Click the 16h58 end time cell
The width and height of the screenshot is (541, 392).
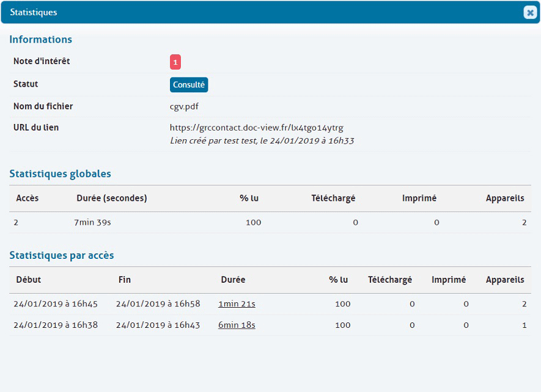coord(158,304)
